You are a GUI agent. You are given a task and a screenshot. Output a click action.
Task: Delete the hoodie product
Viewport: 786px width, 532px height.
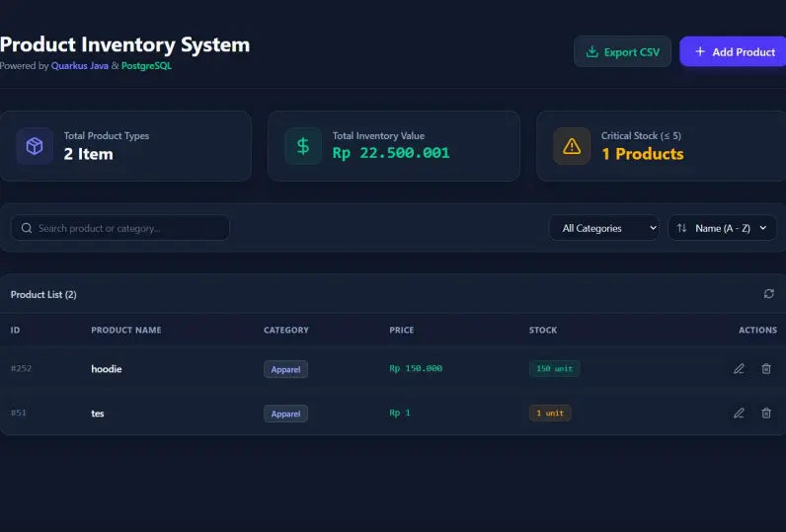(x=766, y=369)
